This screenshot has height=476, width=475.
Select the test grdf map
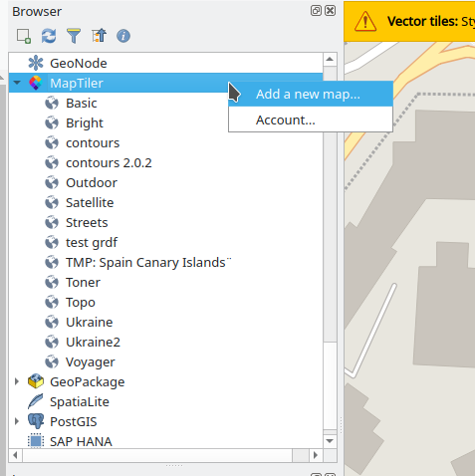(92, 243)
